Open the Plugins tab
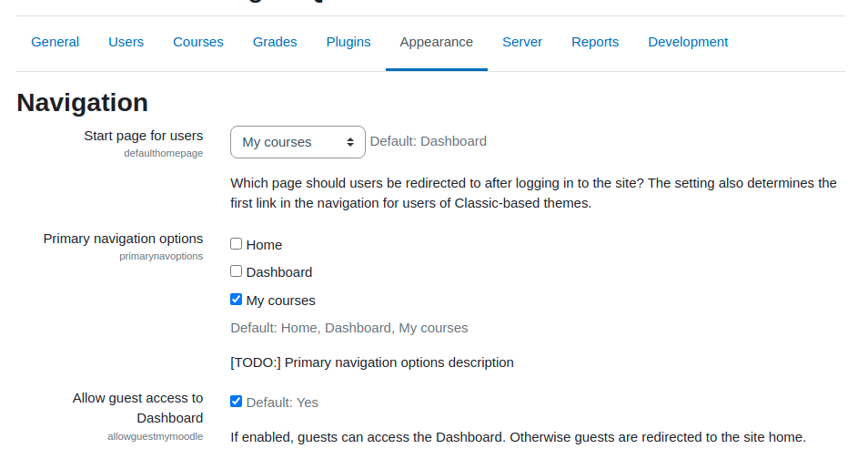 (x=348, y=42)
